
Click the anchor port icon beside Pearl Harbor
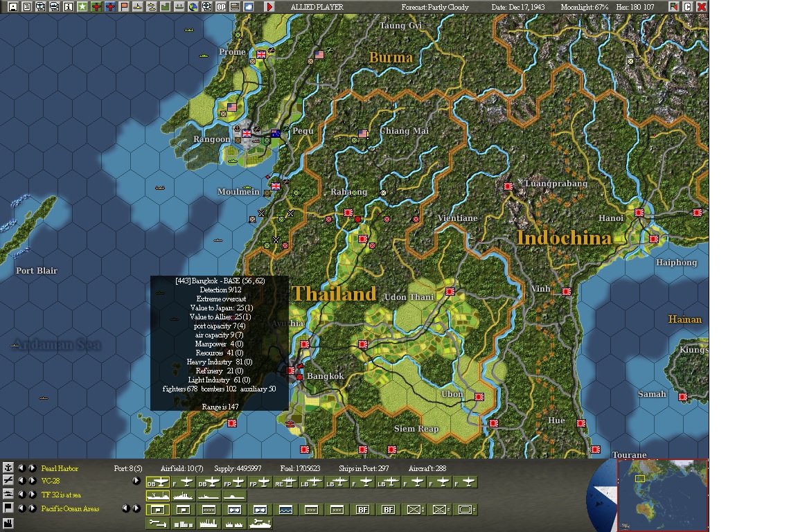(x=8, y=468)
